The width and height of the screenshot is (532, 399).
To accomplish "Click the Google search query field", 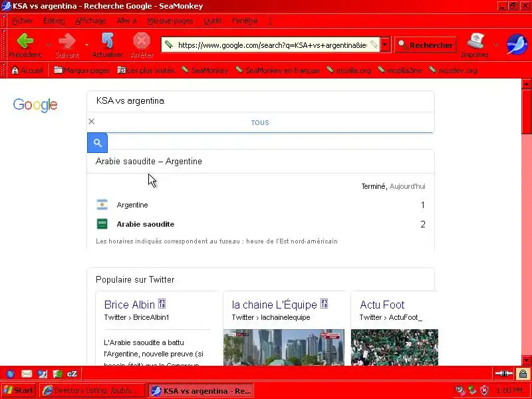I will (x=261, y=101).
